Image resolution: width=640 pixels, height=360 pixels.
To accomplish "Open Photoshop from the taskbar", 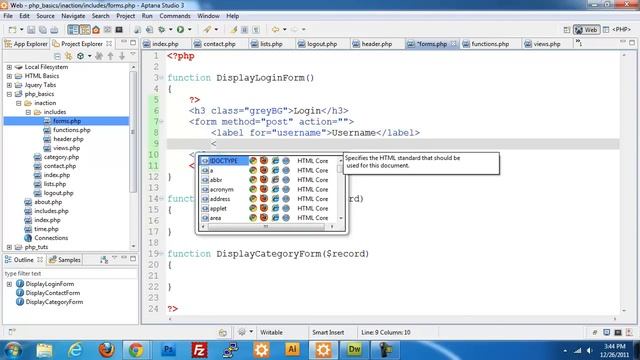I will (168, 350).
